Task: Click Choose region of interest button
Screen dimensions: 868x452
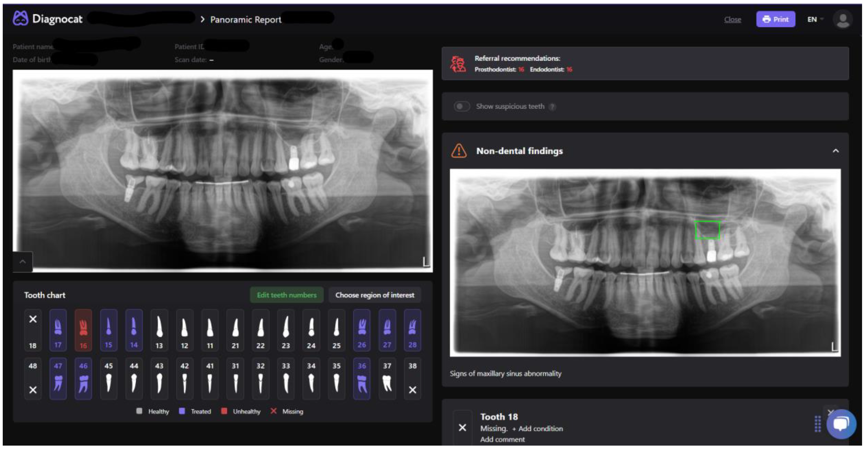Action: [x=374, y=295]
